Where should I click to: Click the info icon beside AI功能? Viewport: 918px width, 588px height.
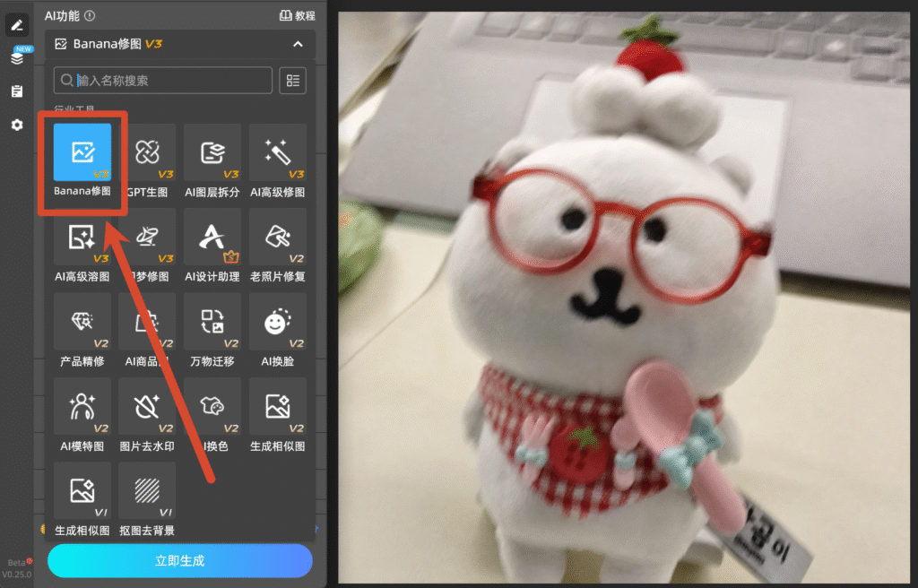click(90, 16)
